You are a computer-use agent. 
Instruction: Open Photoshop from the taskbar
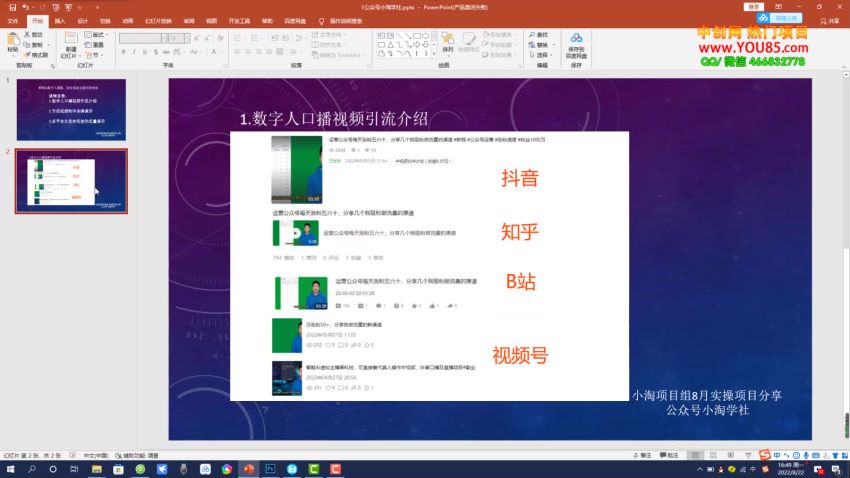270,469
